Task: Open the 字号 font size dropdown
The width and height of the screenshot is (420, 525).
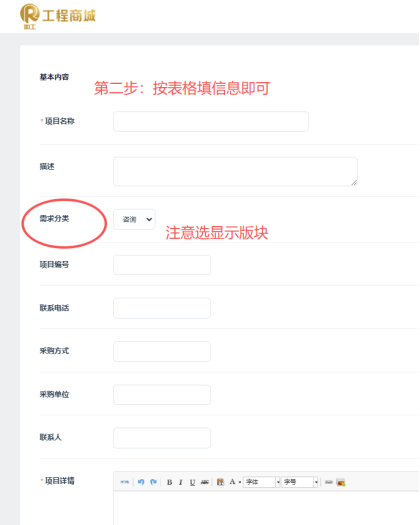Action: (299, 482)
